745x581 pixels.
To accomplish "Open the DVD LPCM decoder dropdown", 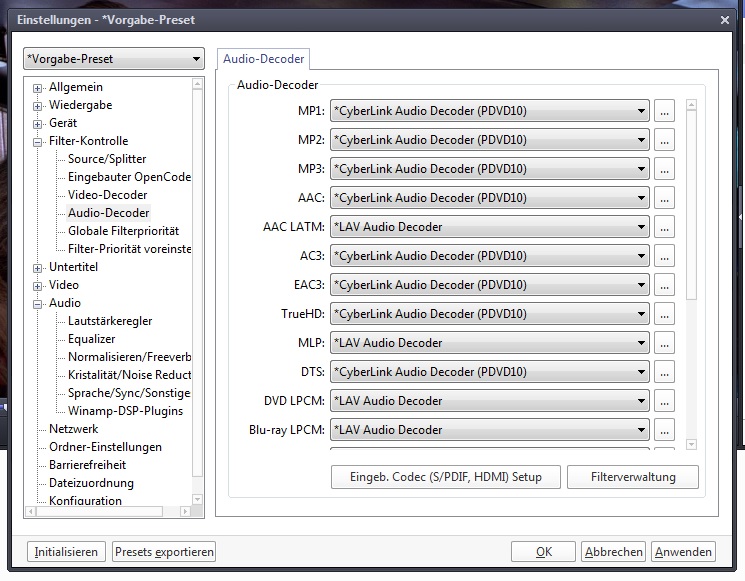I will coord(489,401).
